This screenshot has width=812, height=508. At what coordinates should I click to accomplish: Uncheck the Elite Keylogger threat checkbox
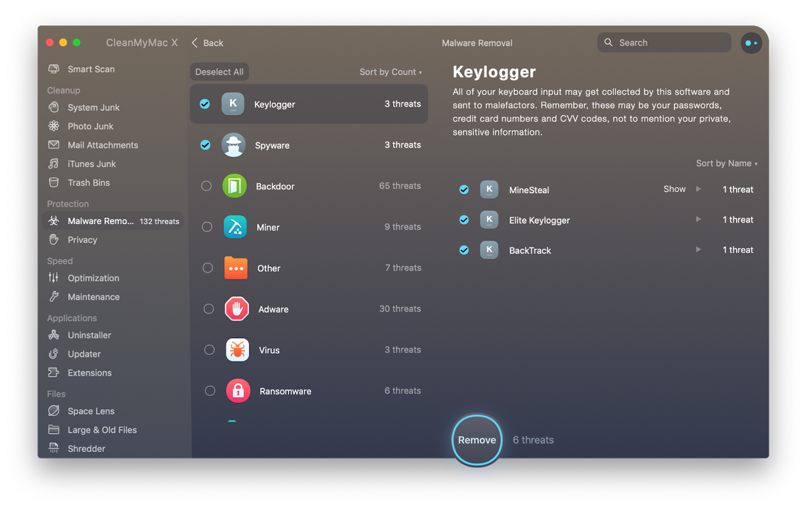[x=464, y=220]
